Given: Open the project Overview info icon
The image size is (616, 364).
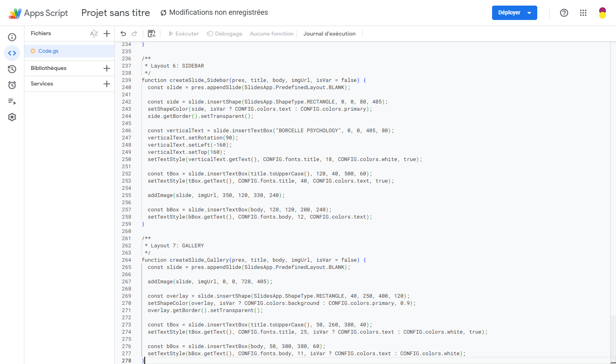Looking at the screenshot, I should [x=12, y=37].
